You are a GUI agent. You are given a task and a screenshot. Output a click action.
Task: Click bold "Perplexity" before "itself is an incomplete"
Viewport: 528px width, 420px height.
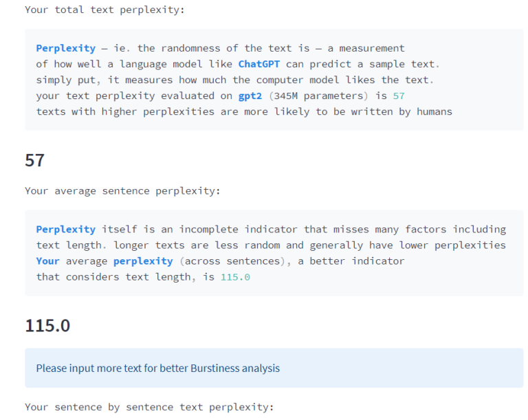click(65, 229)
